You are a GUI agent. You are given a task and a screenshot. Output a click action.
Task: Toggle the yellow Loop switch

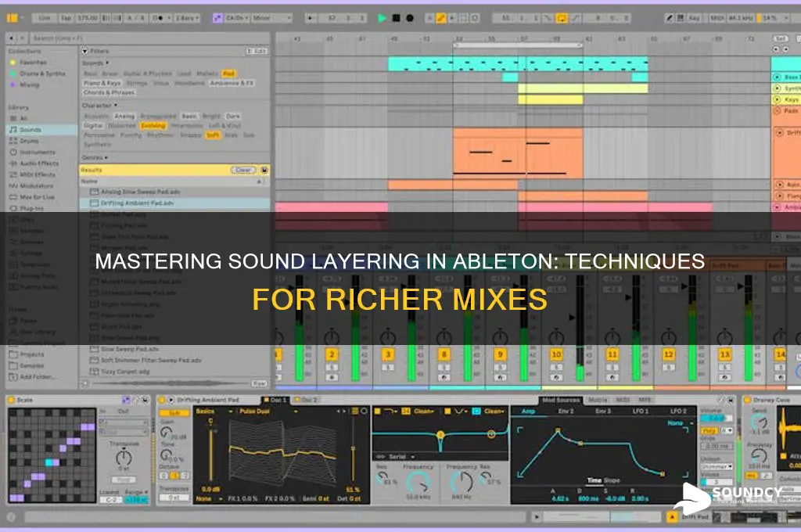(x=562, y=18)
